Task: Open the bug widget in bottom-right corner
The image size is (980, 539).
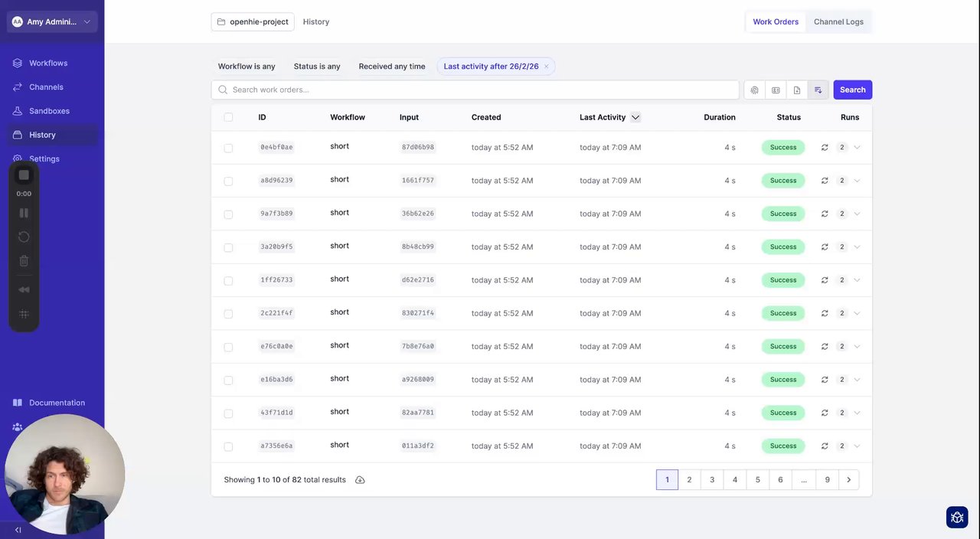Action: pyautogui.click(x=957, y=518)
